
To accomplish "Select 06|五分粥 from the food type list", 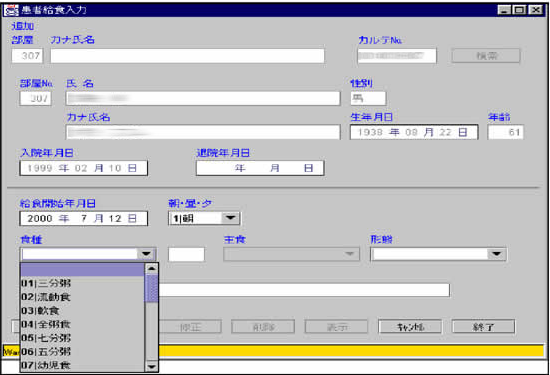I will click(82, 351).
